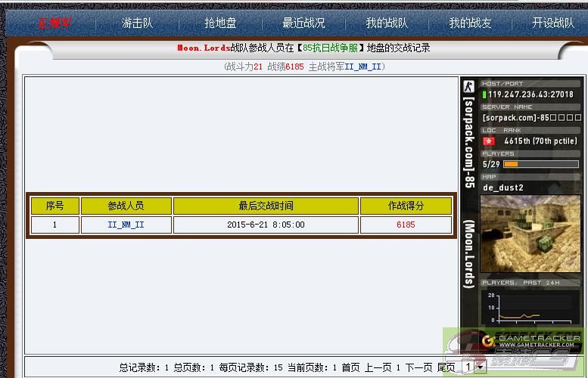
Task: Open the de_dust2 map thumbnail
Action: pos(530,234)
